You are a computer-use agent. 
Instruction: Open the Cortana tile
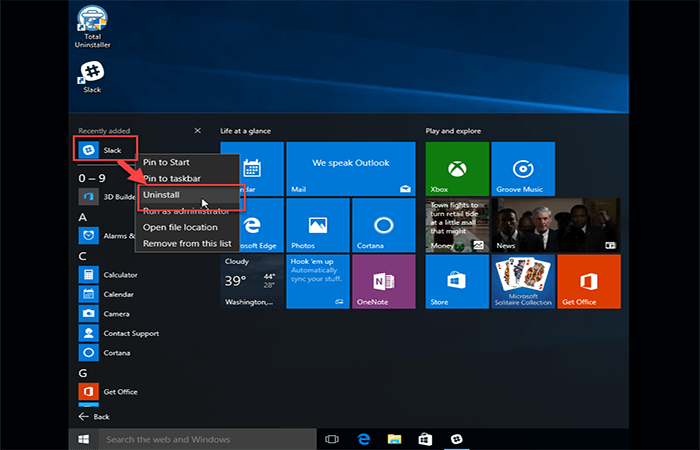pyautogui.click(x=384, y=225)
